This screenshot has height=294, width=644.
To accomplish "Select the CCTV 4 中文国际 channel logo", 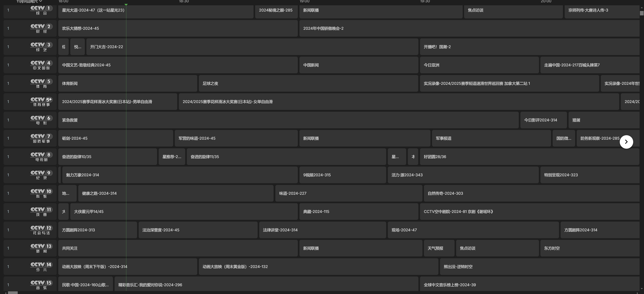I will (41, 65).
